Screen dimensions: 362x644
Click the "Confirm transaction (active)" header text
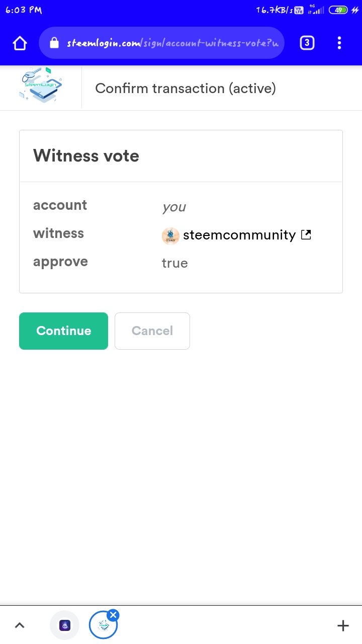pos(186,88)
